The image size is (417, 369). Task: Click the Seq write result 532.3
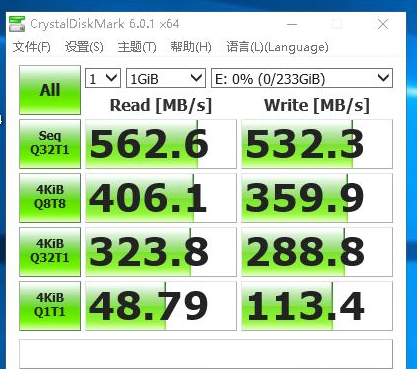pyautogui.click(x=317, y=144)
